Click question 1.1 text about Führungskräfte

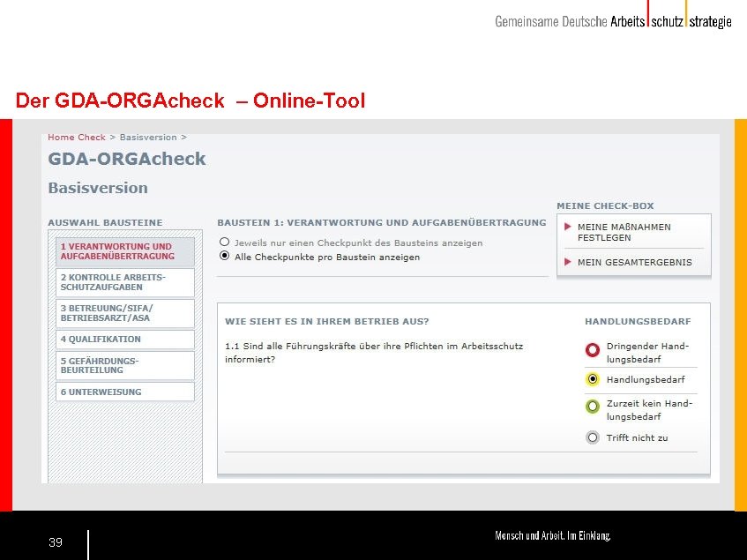click(374, 353)
